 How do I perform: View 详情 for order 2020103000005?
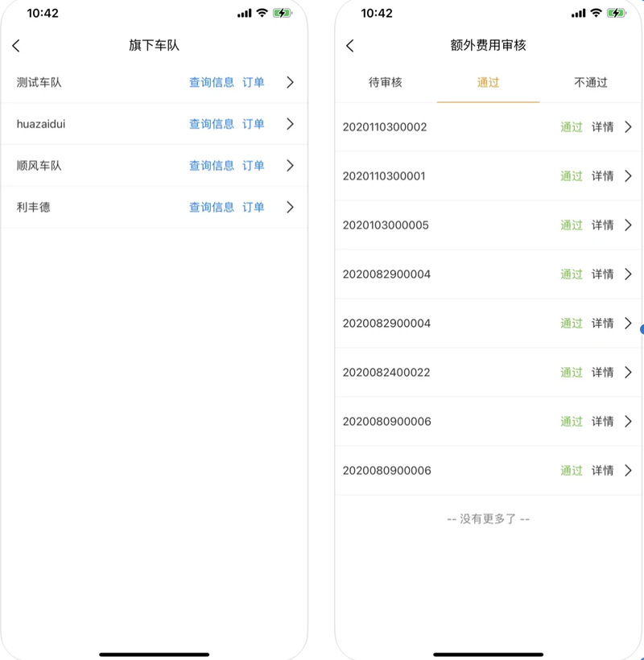602,225
